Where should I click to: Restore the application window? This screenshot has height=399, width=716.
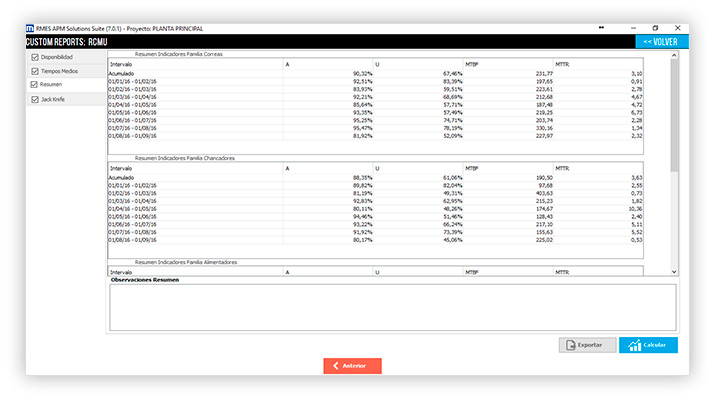tap(655, 28)
